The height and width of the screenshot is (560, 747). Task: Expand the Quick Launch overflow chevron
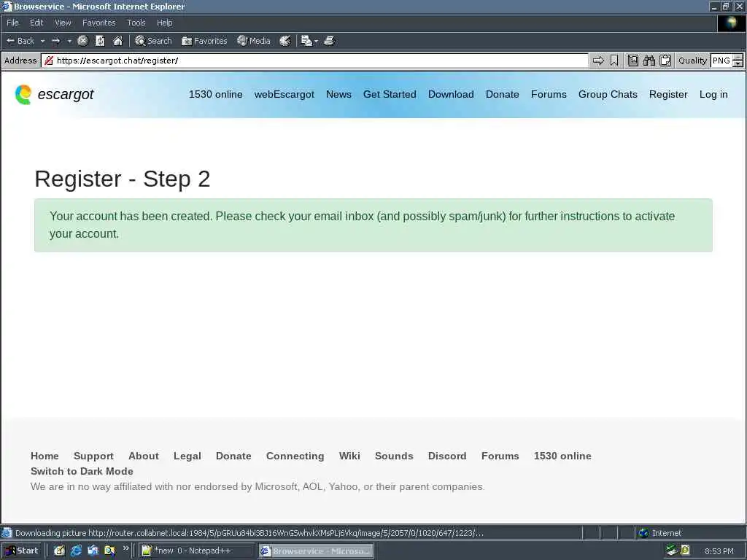point(125,548)
